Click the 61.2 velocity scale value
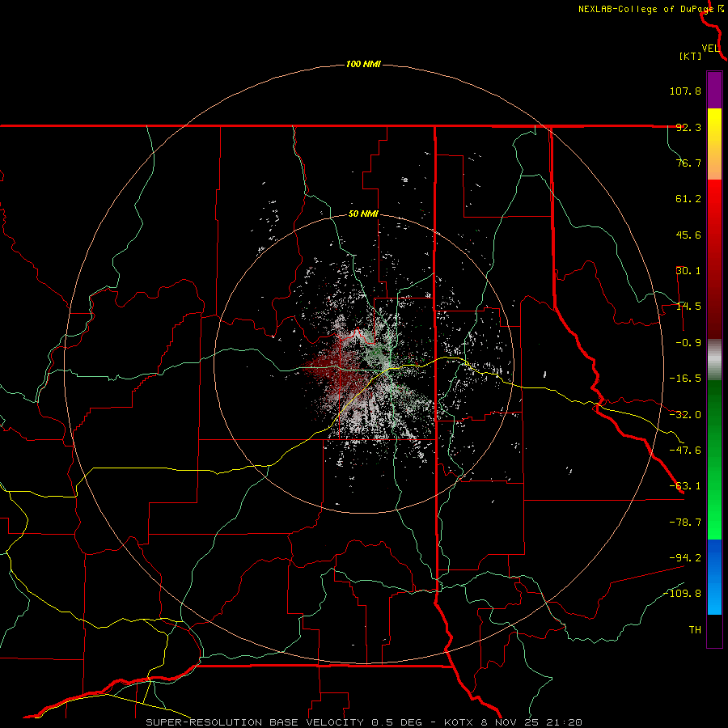 point(688,199)
